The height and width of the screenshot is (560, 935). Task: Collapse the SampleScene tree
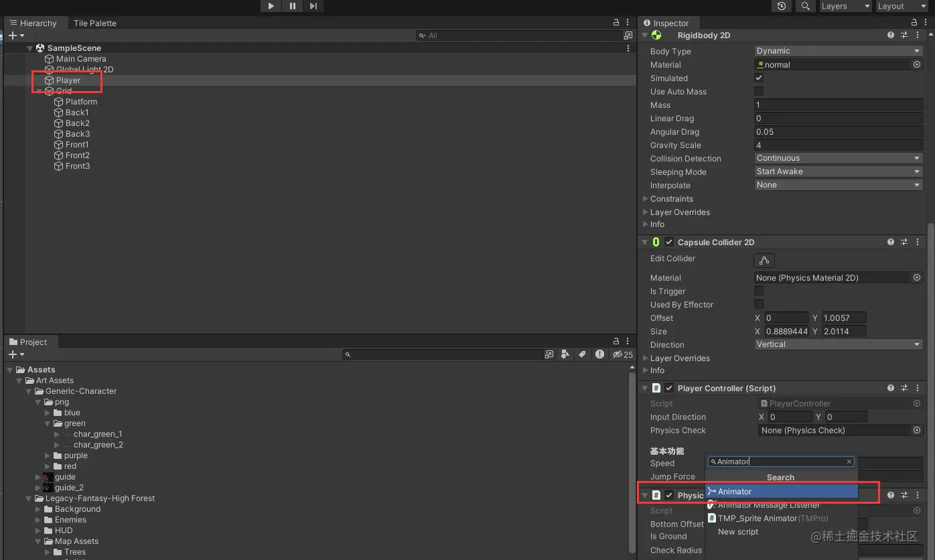pyautogui.click(x=30, y=48)
